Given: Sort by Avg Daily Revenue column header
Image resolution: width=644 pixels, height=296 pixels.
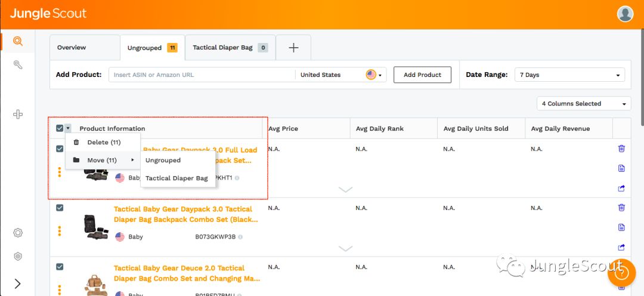Looking at the screenshot, I should (x=560, y=129).
